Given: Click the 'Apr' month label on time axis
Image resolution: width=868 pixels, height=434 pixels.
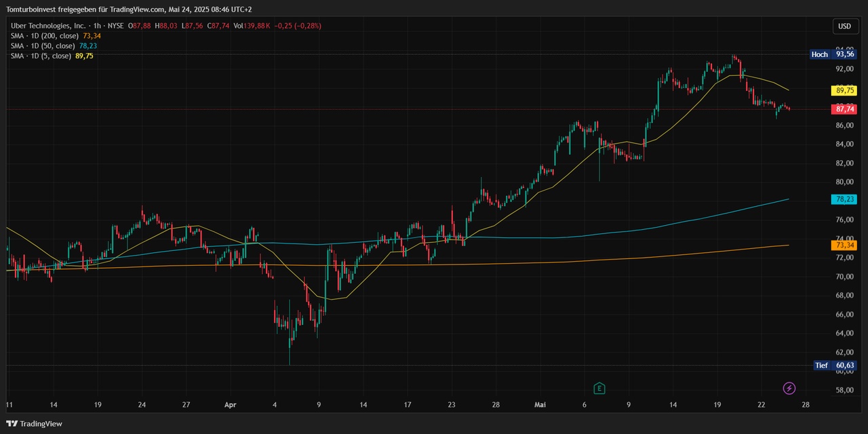Looking at the screenshot, I should (x=231, y=405).
